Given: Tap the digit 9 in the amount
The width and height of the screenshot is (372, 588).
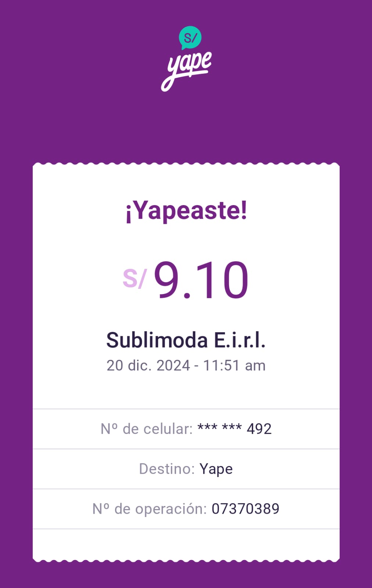Looking at the screenshot, I should click(167, 280).
